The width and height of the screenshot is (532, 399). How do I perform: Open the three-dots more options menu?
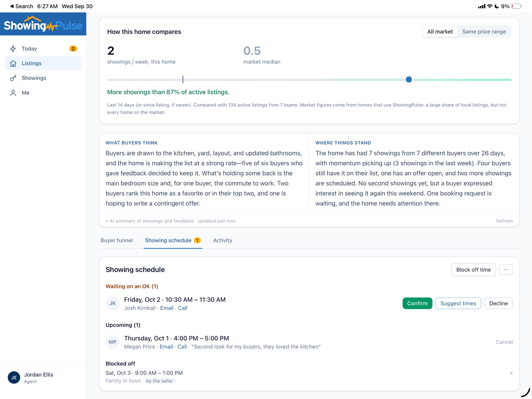[x=506, y=270]
